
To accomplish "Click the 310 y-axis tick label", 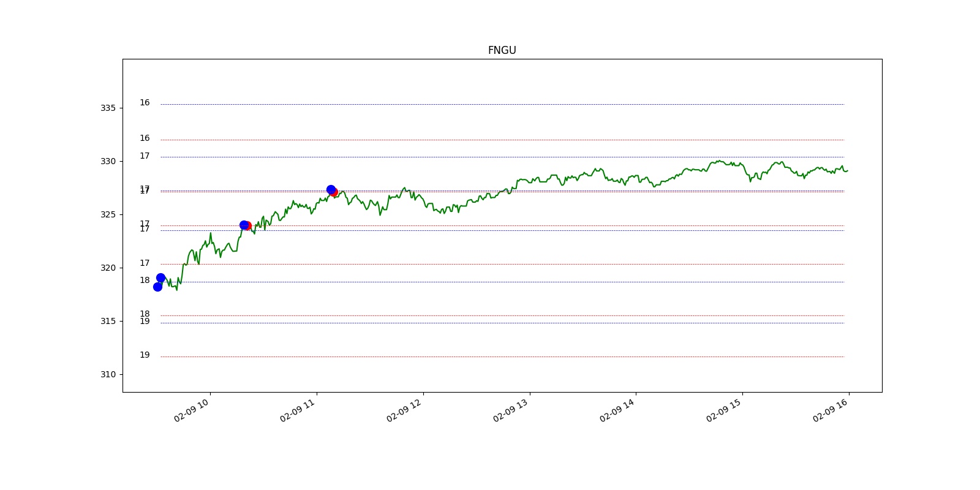I will point(108,374).
